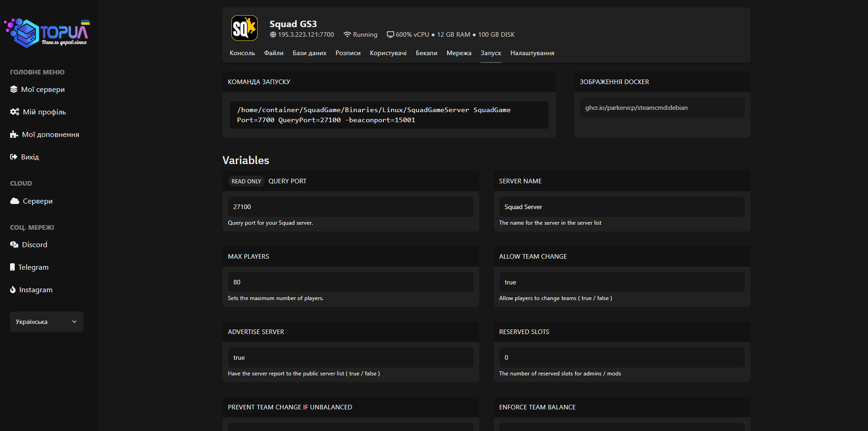The image size is (868, 431).
Task: Click the Discord chat icon
Action: pyautogui.click(x=14, y=244)
